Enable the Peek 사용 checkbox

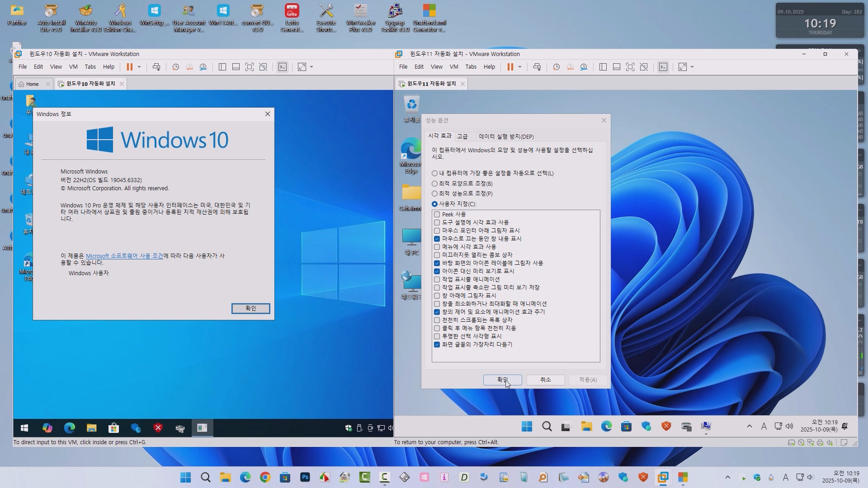[x=437, y=215]
